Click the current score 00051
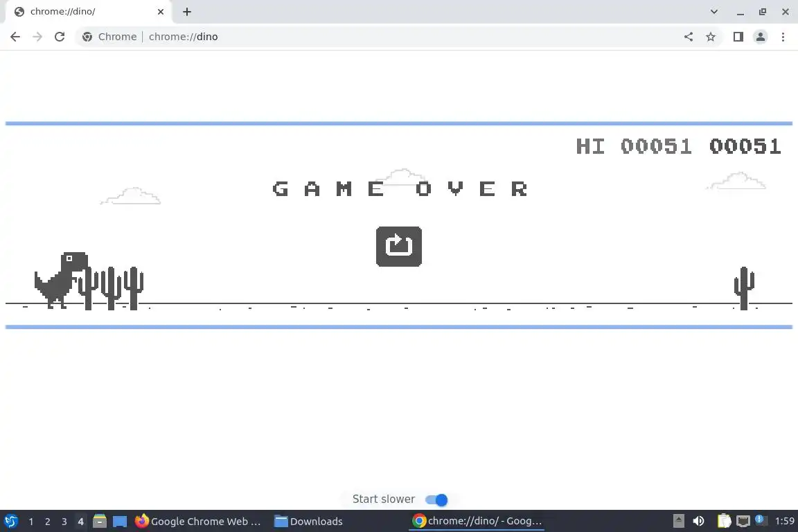 pos(745,147)
